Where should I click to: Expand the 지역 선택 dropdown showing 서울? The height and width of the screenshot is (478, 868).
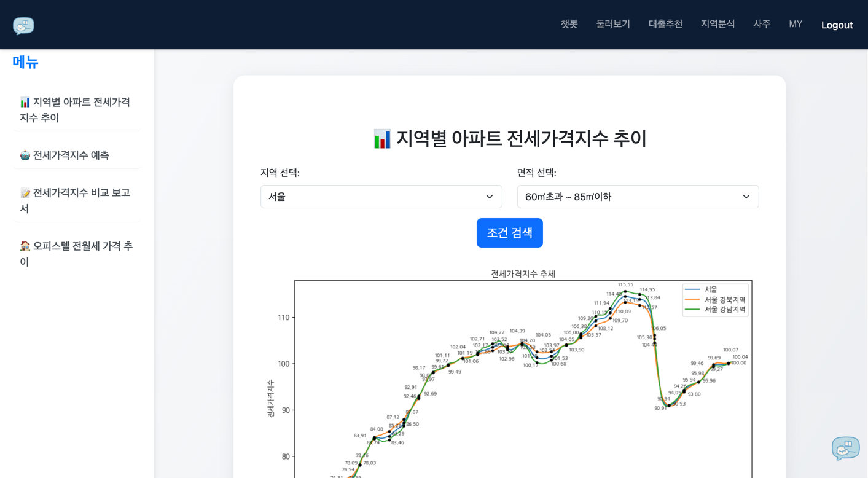coord(381,197)
